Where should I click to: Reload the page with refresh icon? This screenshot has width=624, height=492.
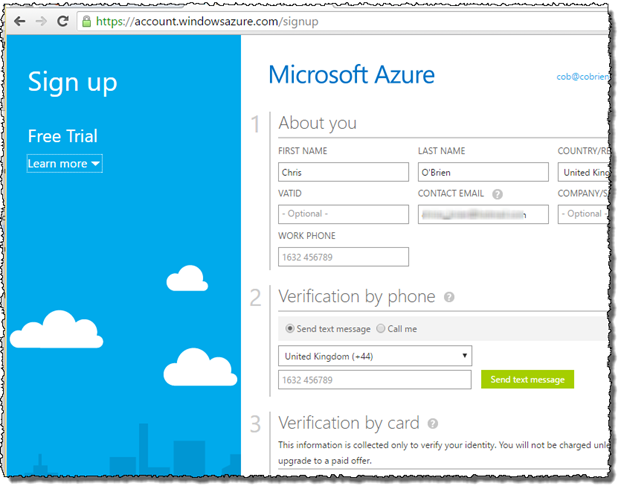tap(62, 21)
